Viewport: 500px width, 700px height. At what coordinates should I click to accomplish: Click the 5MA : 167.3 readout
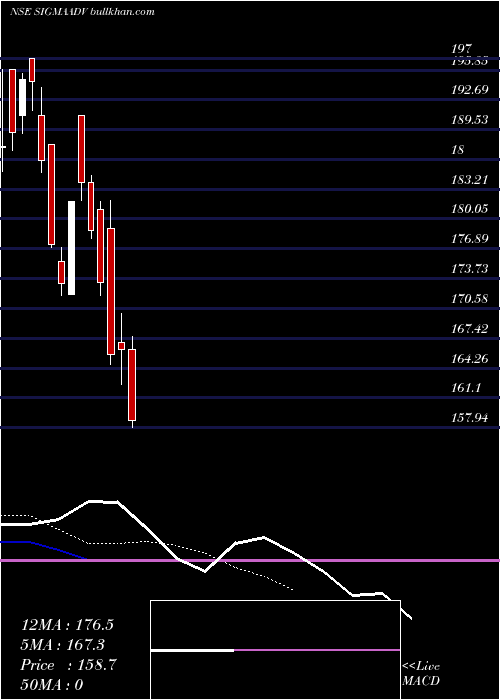pos(63,645)
